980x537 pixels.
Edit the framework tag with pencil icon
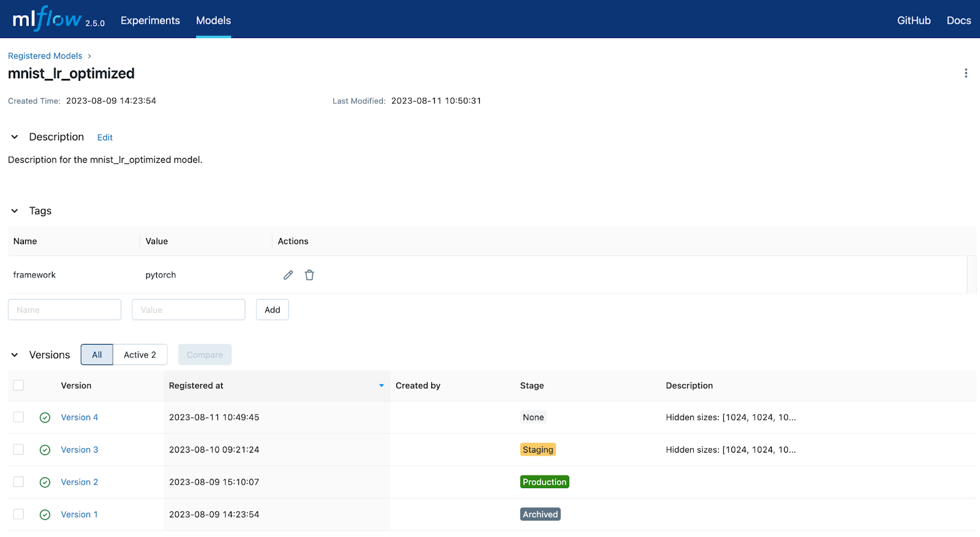288,275
